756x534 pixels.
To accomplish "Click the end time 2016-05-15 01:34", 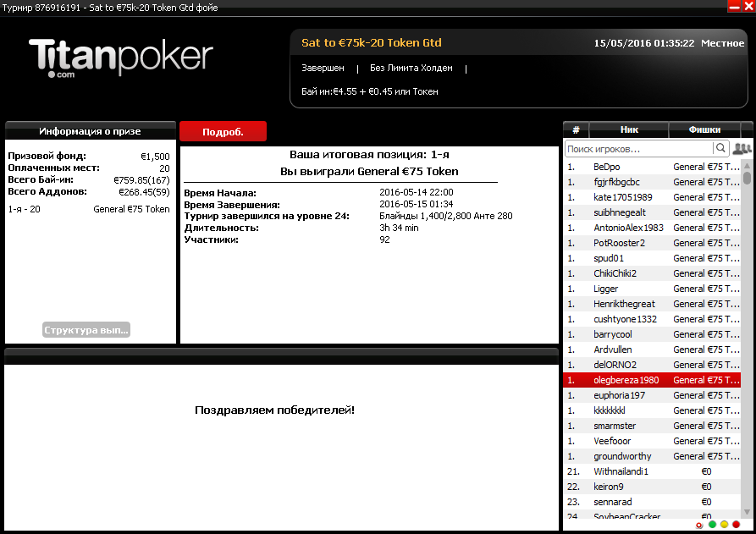I will (416, 204).
